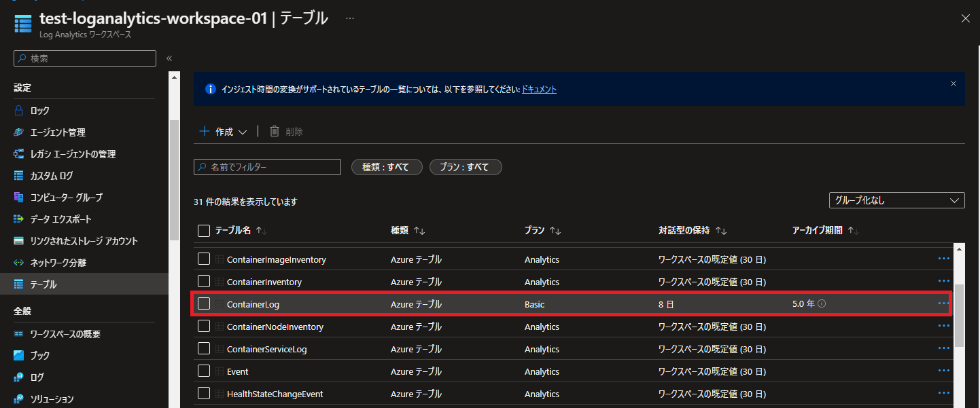Viewport: 980px width, 408px height.
Task: Check the HealthStateChangeEvent row checkbox
Action: (204, 393)
